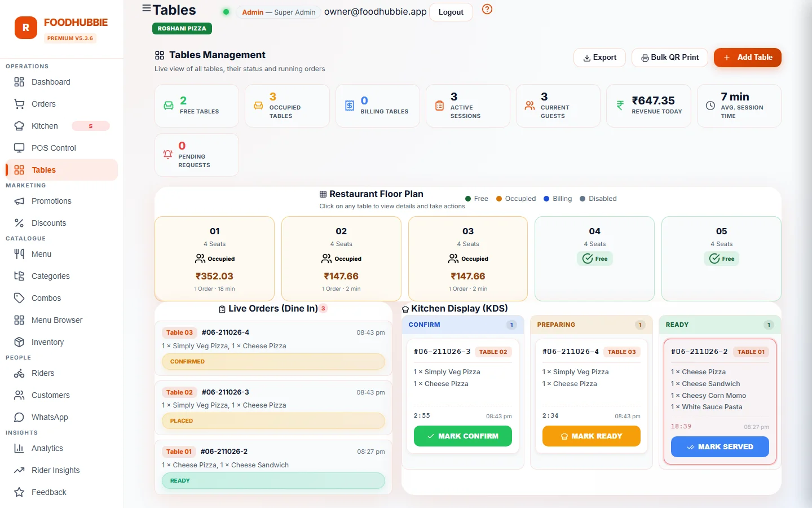Image resolution: width=812 pixels, height=508 pixels.
Task: Click the PREPARING column header in KDS
Action: click(x=592, y=325)
